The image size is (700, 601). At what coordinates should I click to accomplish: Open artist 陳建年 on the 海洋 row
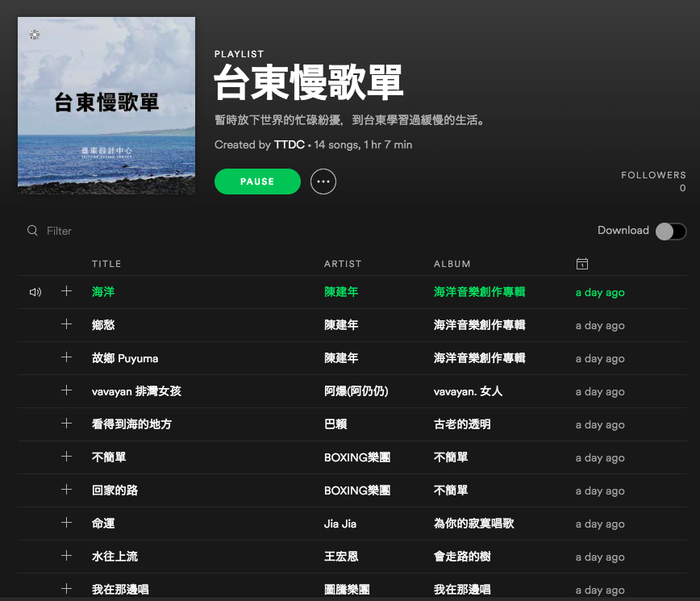(341, 292)
